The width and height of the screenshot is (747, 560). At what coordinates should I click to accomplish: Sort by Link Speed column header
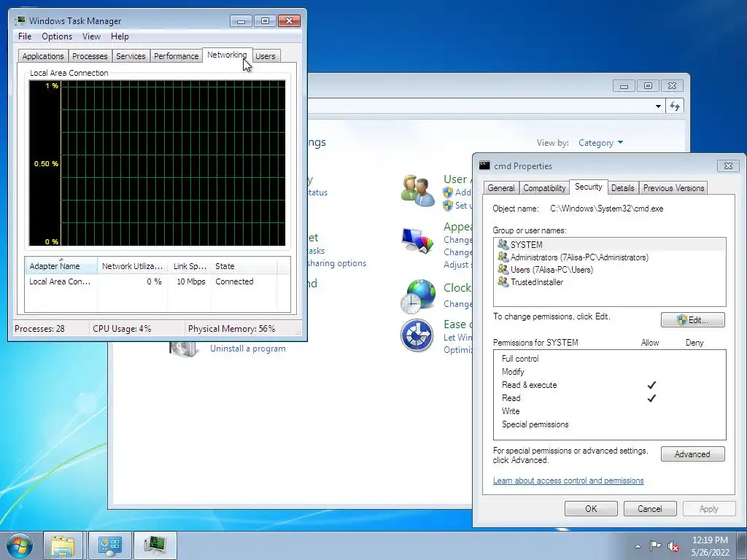(x=189, y=266)
